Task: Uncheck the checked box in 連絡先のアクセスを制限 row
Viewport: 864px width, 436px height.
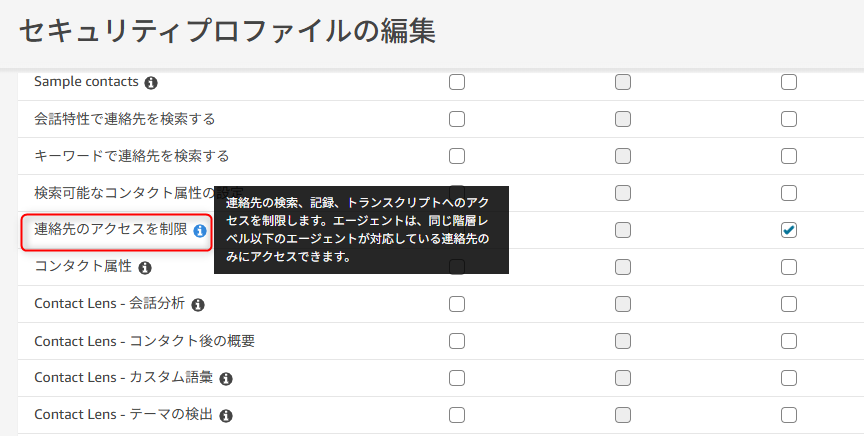Action: (x=789, y=230)
